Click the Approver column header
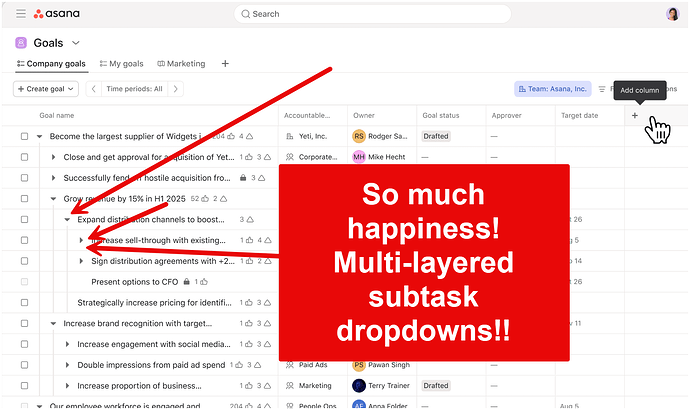Viewport: 690px width, 409px height. (506, 115)
